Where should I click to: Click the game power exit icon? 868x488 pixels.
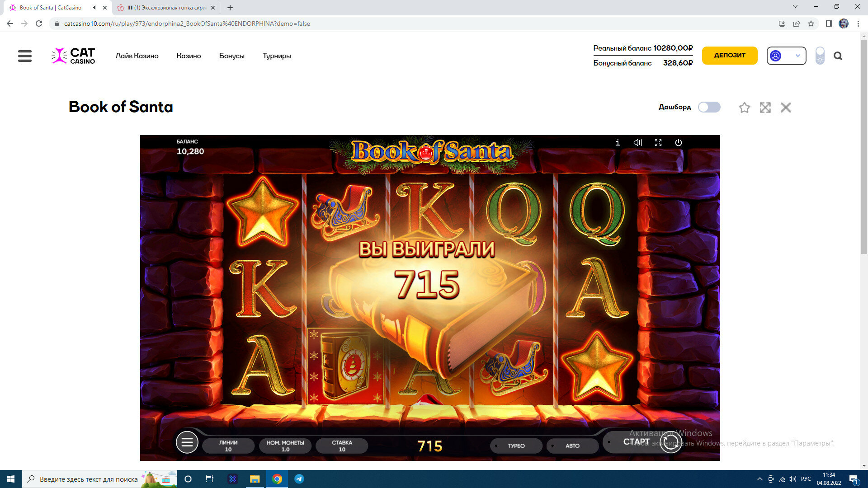[x=679, y=143]
